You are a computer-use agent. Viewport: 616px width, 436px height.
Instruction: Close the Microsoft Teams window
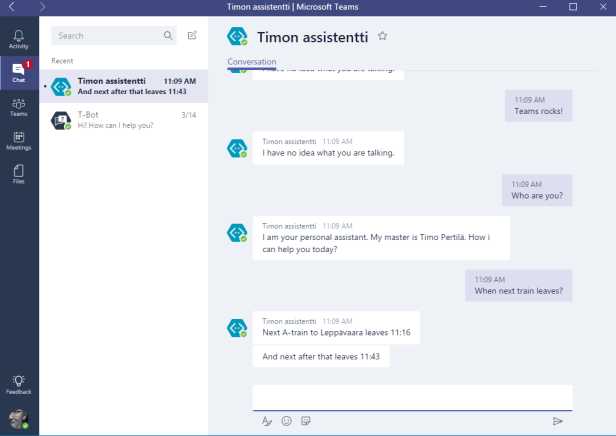coord(603,7)
